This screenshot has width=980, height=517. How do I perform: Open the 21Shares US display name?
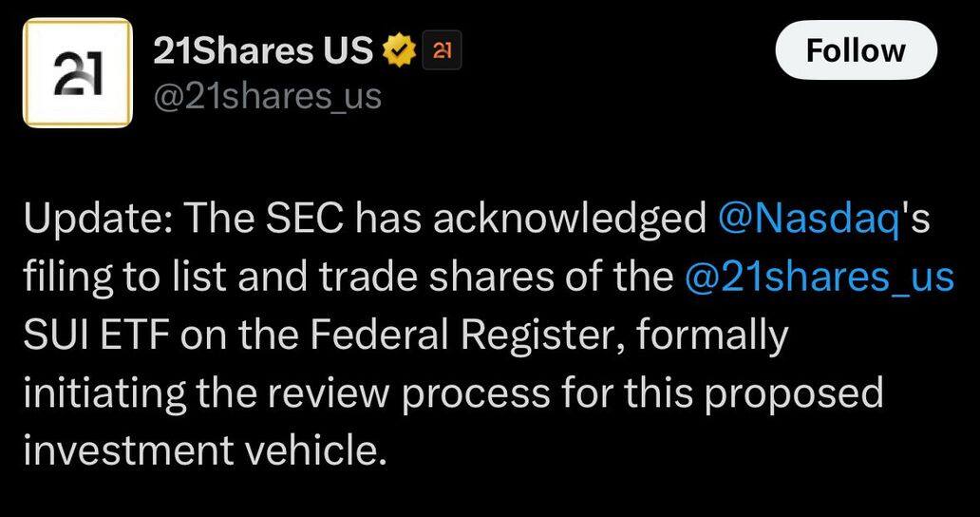pos(263,50)
